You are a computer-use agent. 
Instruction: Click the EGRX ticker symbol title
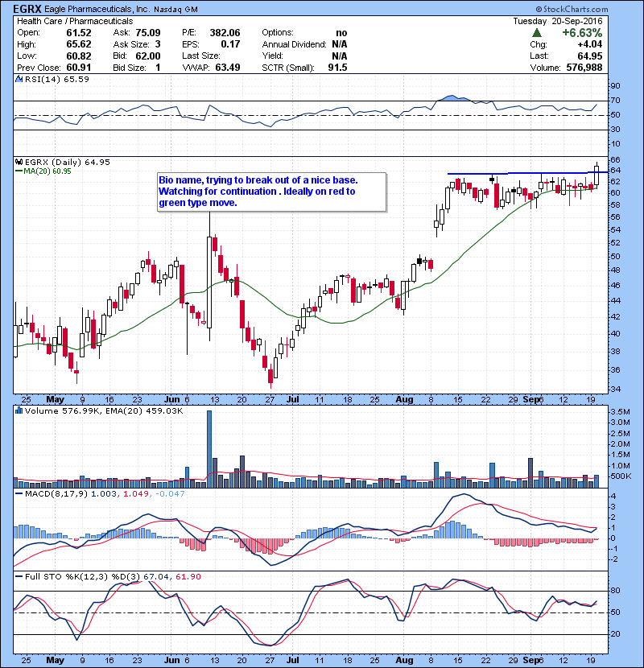(x=27, y=9)
